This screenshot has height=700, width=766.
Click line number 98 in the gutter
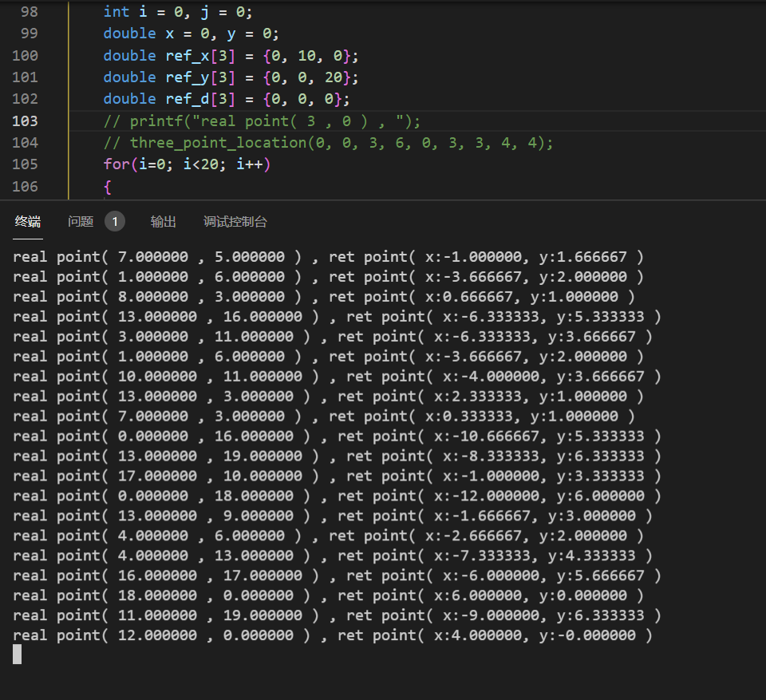(29, 12)
